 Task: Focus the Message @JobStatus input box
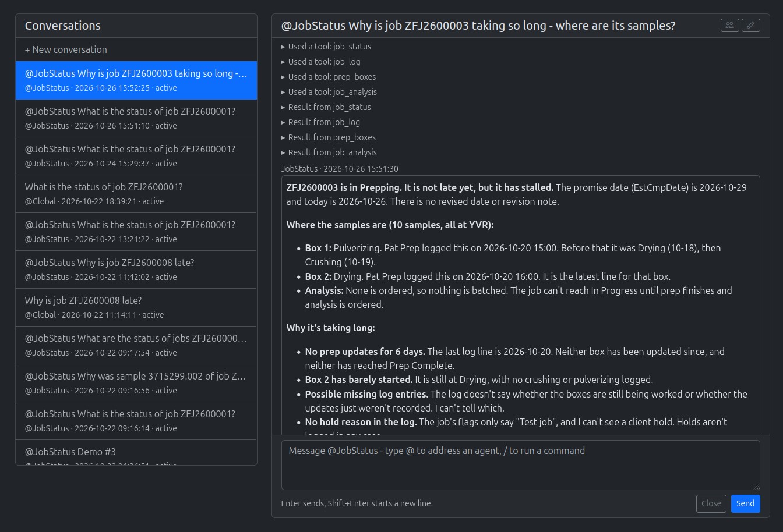521,465
